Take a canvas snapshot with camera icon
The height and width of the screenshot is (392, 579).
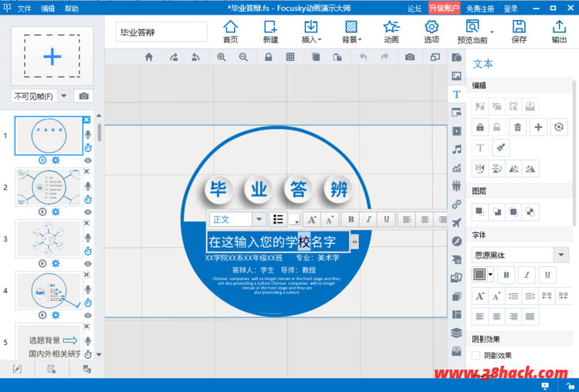point(409,57)
